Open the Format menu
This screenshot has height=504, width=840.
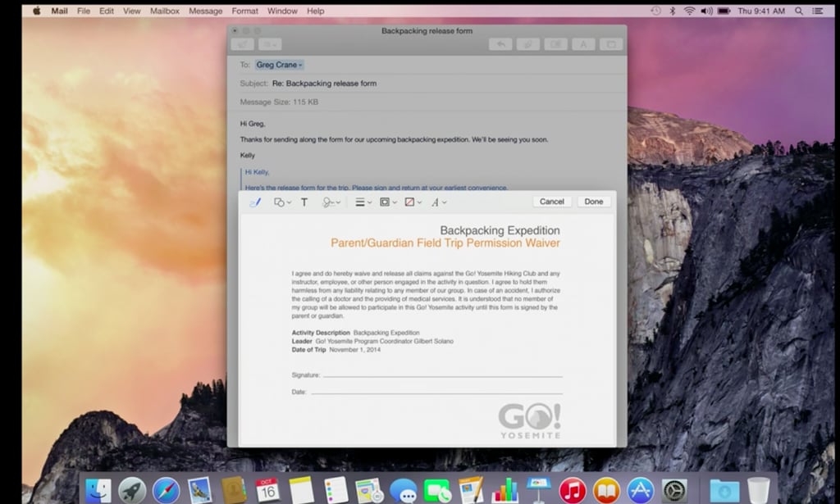244,11
